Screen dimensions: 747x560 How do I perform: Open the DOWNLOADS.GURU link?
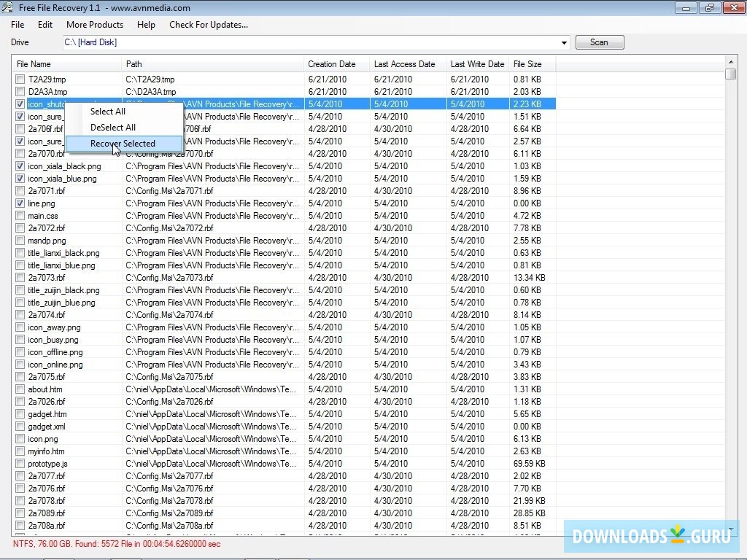coord(650,537)
